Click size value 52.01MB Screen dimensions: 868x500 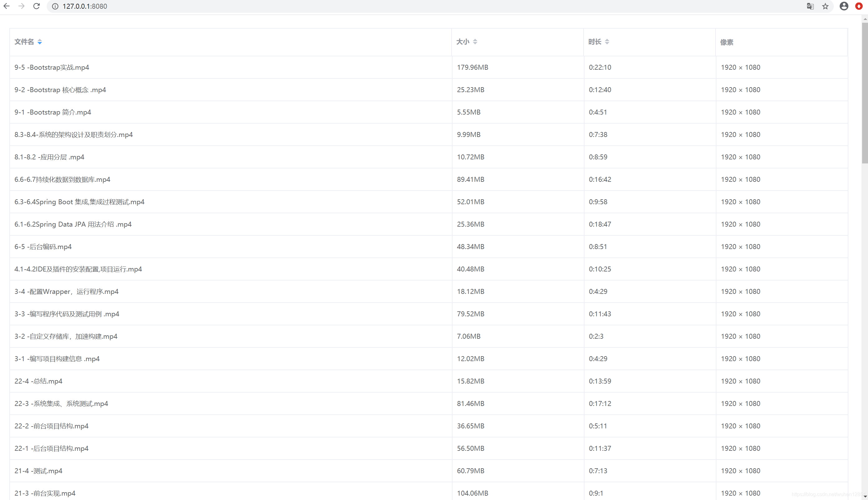[471, 202]
